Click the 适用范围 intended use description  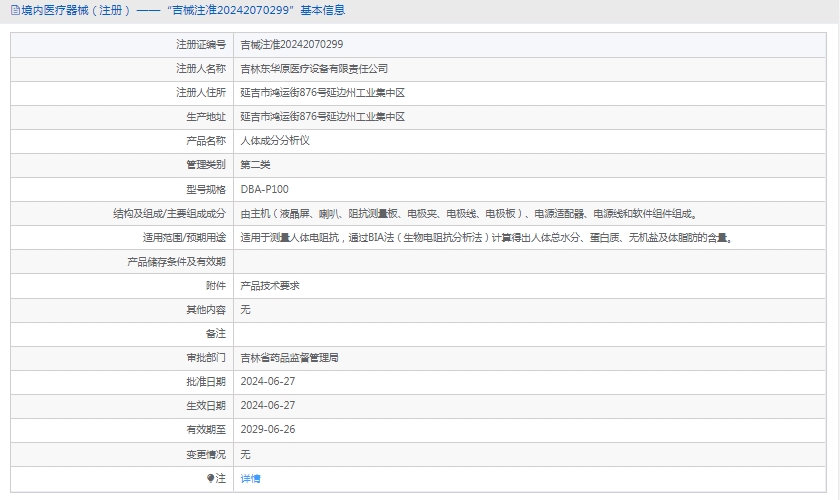pos(486,238)
